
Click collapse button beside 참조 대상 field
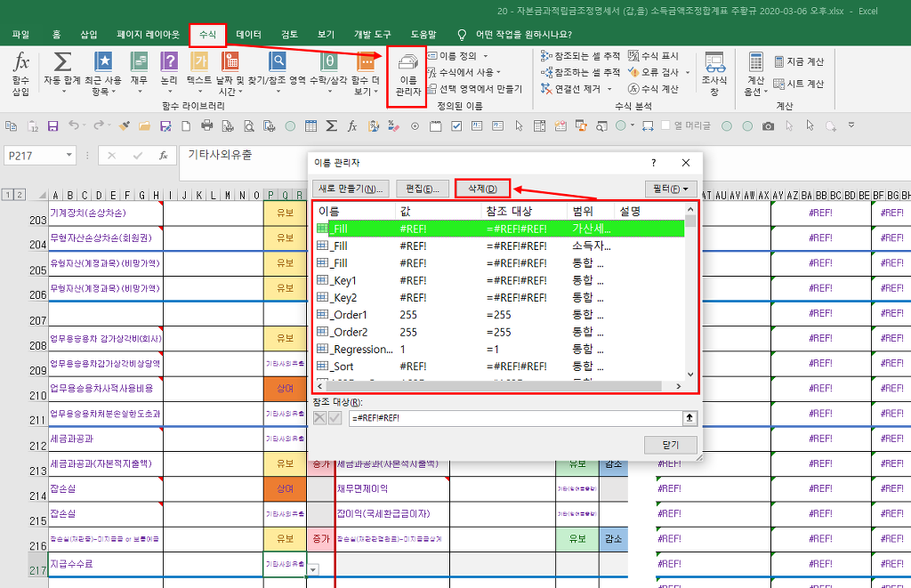click(x=689, y=418)
